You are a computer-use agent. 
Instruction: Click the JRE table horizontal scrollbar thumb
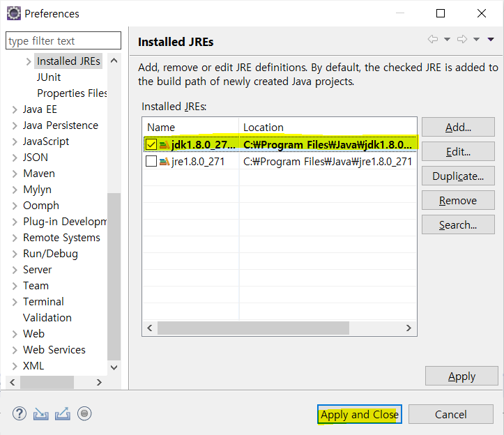click(253, 328)
